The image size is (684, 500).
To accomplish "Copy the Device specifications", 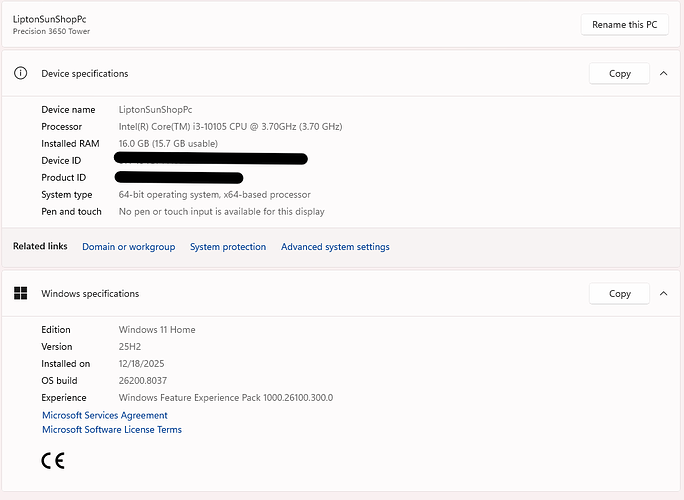I will click(x=619, y=73).
